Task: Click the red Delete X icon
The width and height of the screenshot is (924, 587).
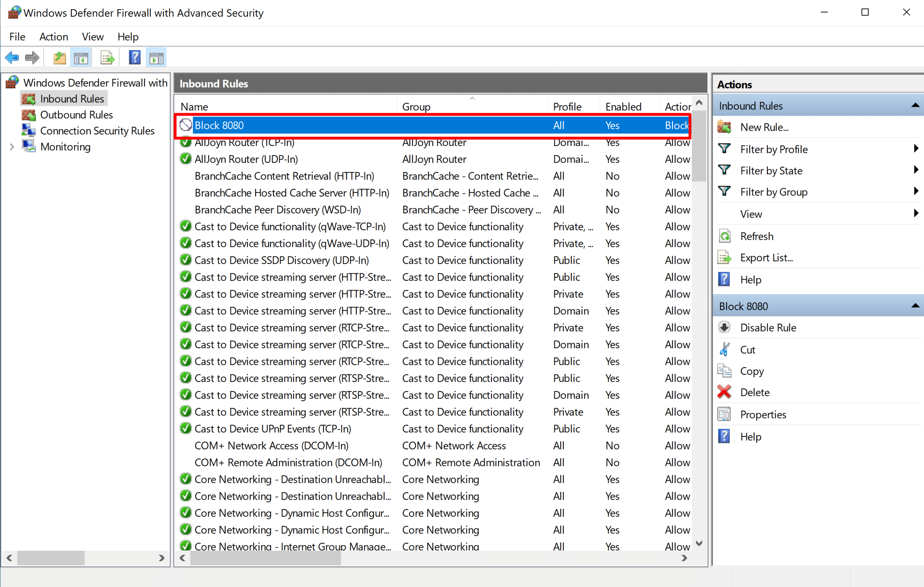Action: [x=725, y=392]
